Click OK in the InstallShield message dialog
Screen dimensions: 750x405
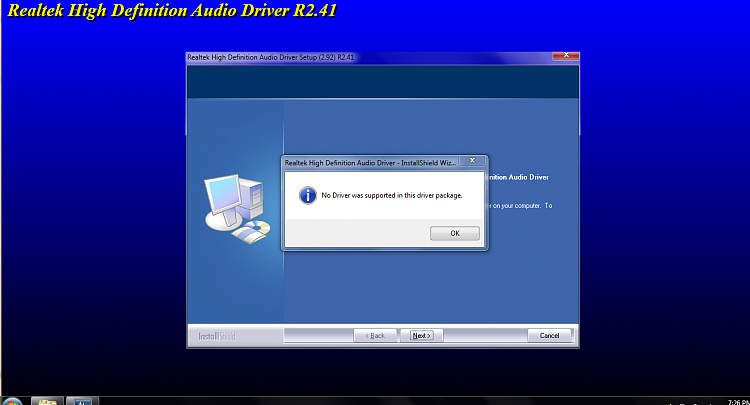click(454, 233)
